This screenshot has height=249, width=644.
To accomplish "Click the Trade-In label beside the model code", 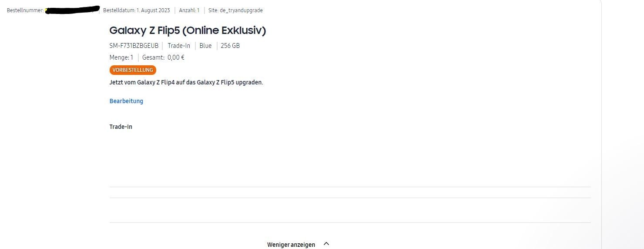I will pyautogui.click(x=179, y=46).
